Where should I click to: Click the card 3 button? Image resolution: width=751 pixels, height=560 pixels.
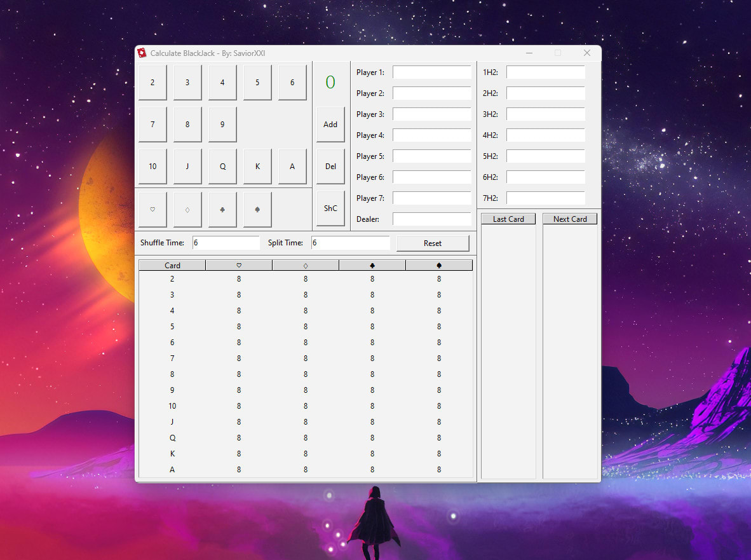point(187,83)
